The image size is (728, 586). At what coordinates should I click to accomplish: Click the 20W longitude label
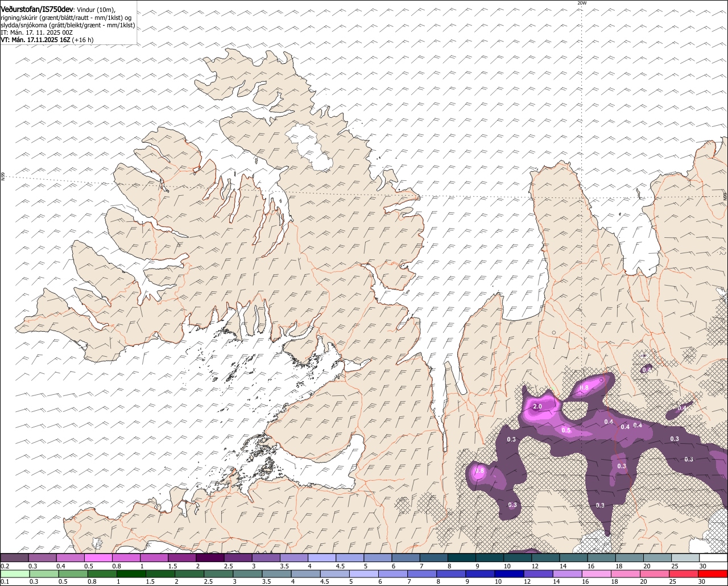pyautogui.click(x=581, y=3)
